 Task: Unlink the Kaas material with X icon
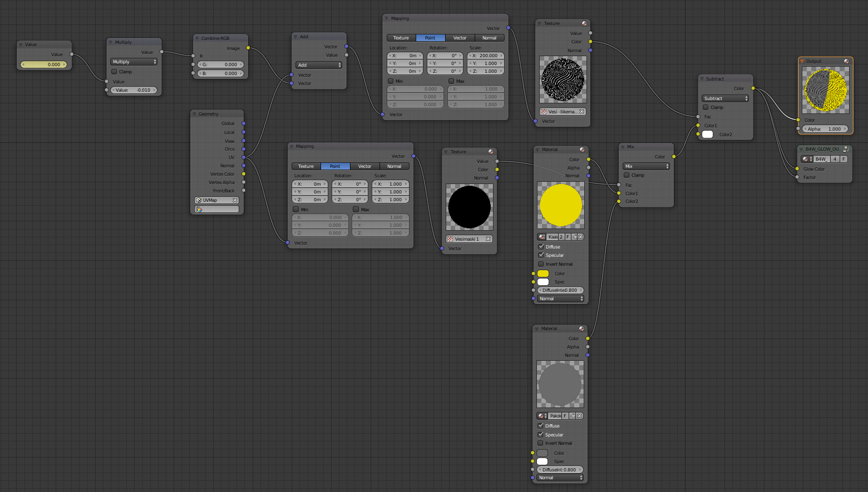(580, 237)
